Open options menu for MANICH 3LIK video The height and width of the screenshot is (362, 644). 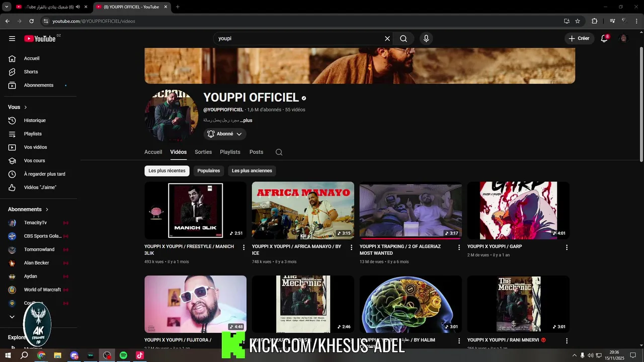point(244,247)
